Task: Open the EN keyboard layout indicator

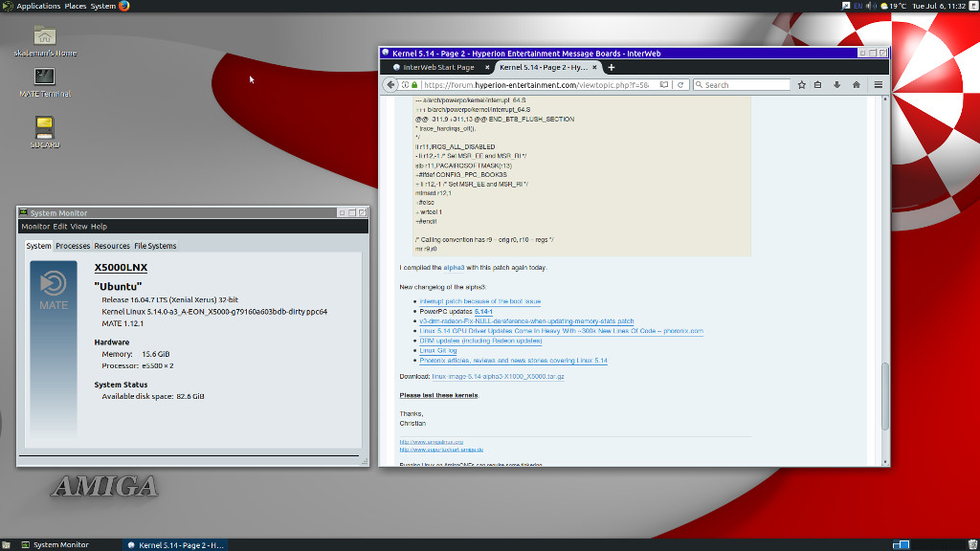Action: tap(858, 6)
